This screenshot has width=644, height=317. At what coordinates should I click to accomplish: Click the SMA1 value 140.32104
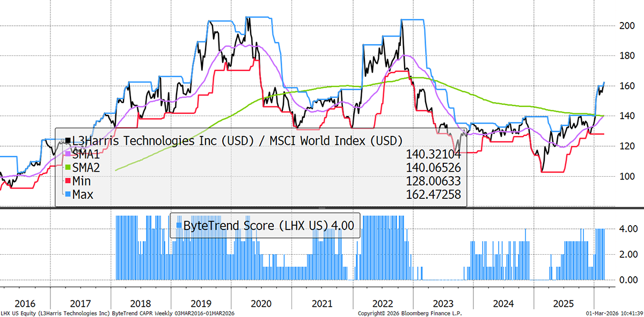pyautogui.click(x=433, y=155)
